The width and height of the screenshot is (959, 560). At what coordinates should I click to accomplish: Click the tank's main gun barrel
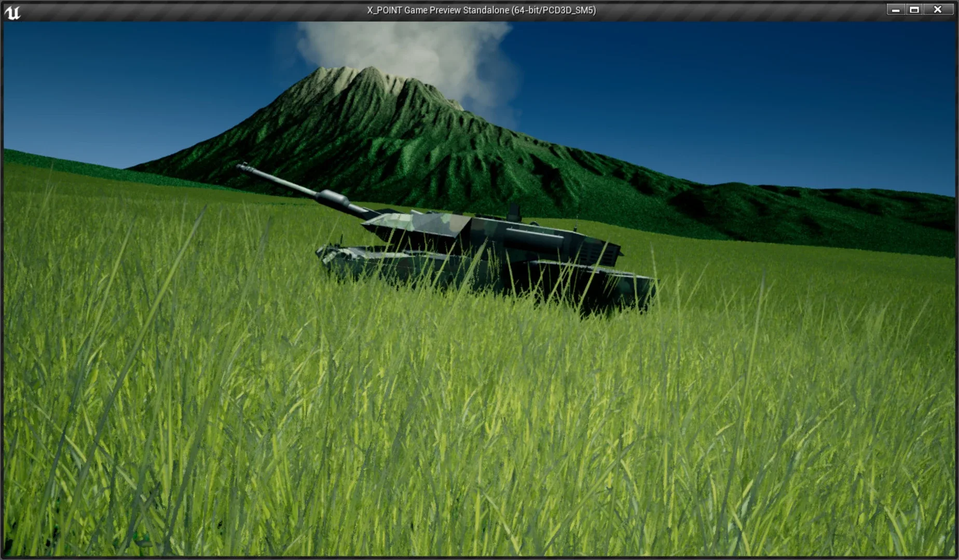click(296, 189)
